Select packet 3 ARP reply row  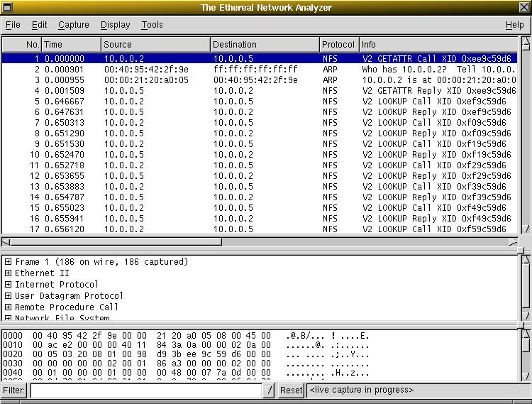[x=260, y=80]
